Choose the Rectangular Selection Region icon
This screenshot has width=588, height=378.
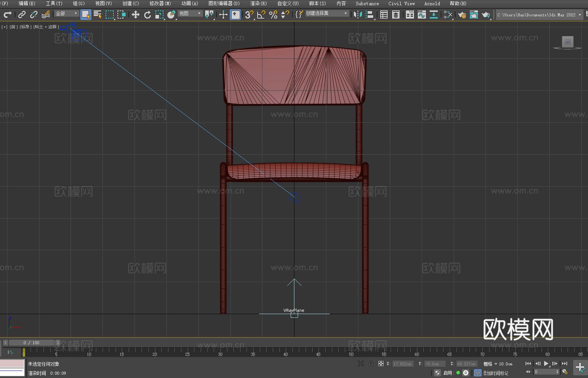(x=110, y=14)
